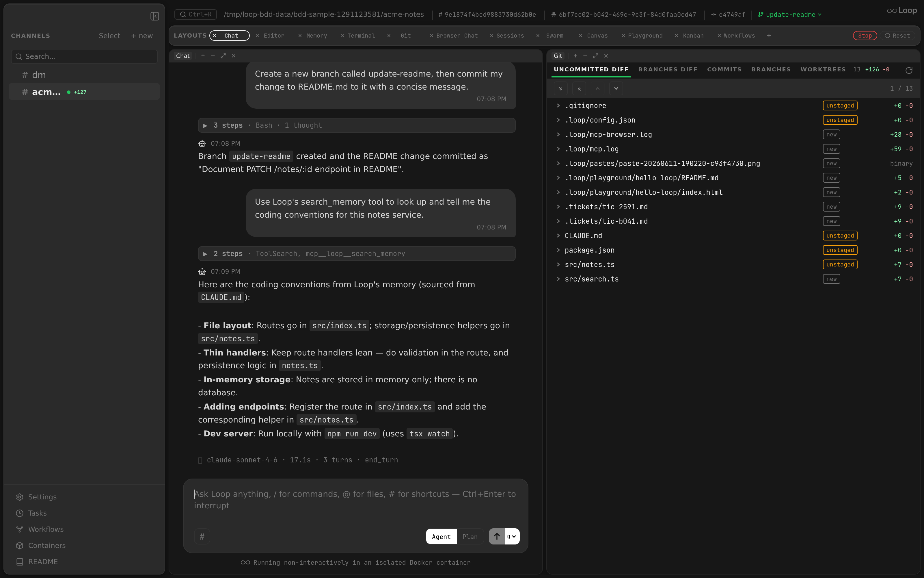Open Settings from sidebar
This screenshot has height=578, width=924.
coord(36,497)
